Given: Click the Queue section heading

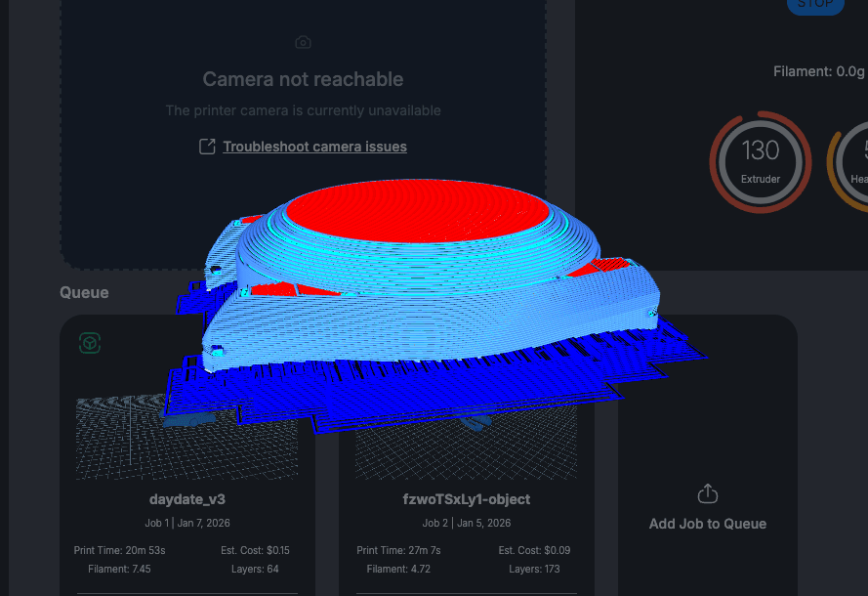Looking at the screenshot, I should (x=84, y=292).
